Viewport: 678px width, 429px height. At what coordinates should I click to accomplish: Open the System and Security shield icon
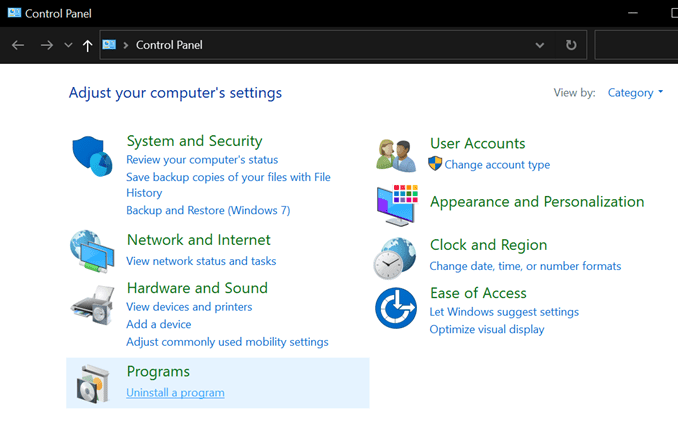pyautogui.click(x=92, y=156)
